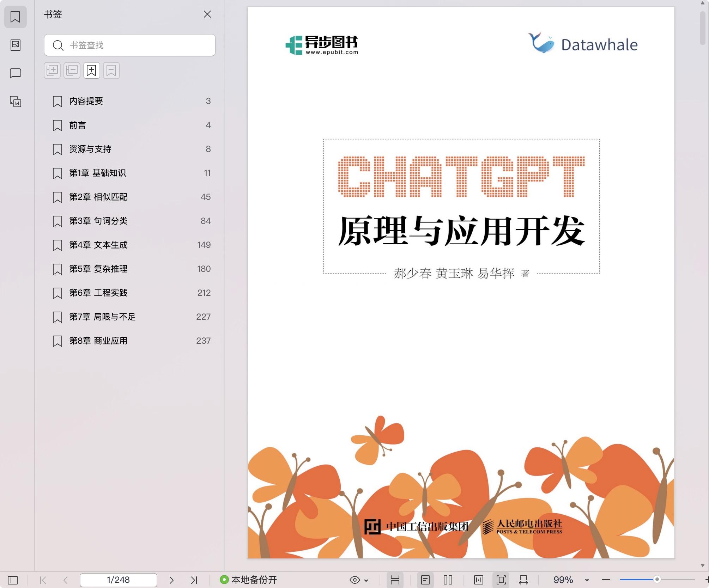This screenshot has height=588, width=709.
Task: Open bookmark 第5章 复杂推理
Action: pos(130,269)
